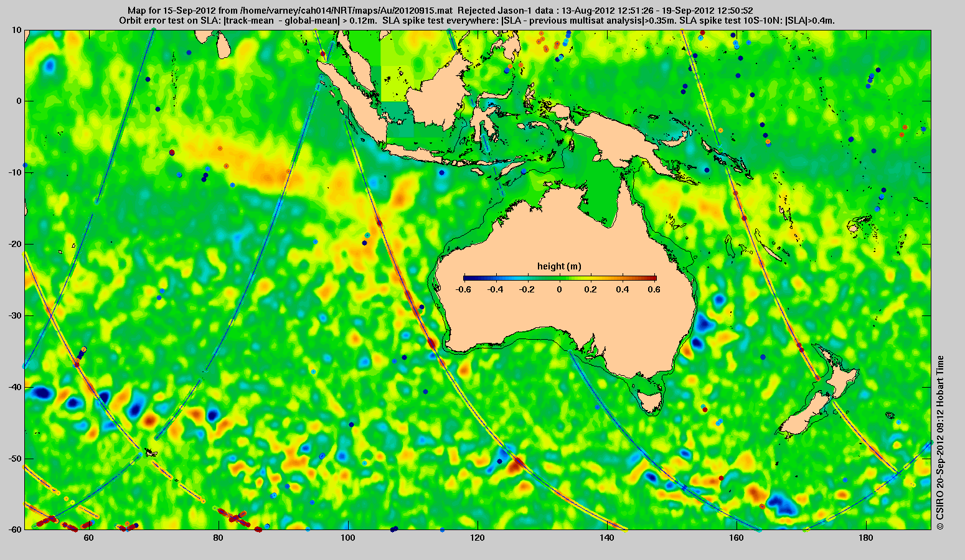Click the 0.2 colorbar tick label
The height and width of the screenshot is (560, 965).
point(592,289)
